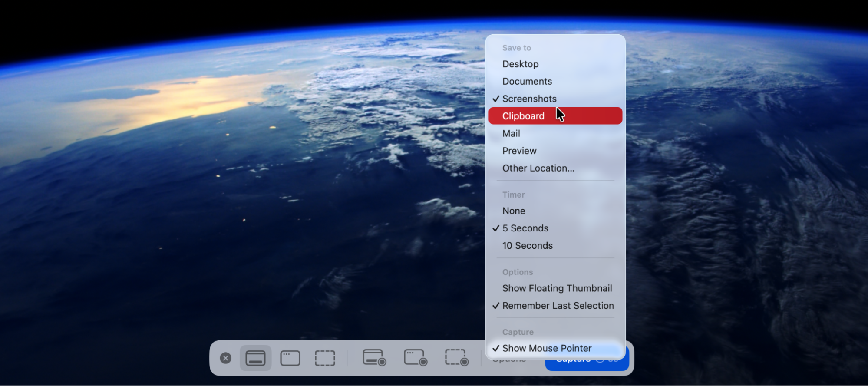Screen dimensions: 868x386
Task: Pick Other Location... for saving
Action: pyautogui.click(x=555, y=168)
